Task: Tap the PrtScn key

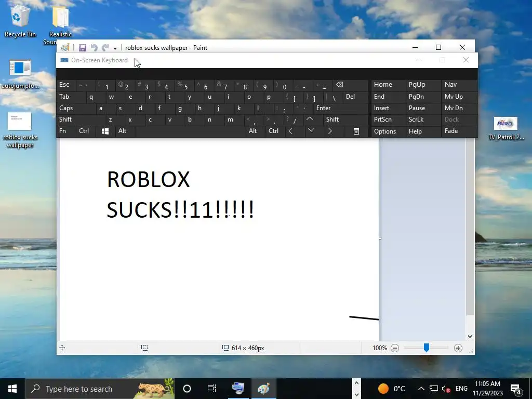Action: pos(388,119)
